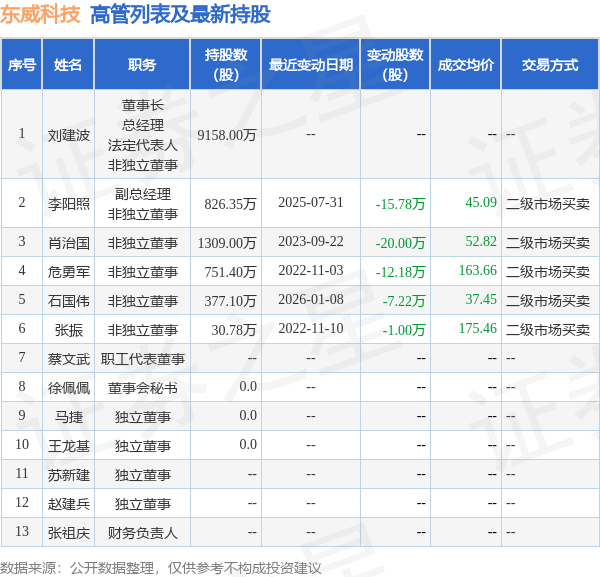
Task: Click the 数据来源 disclaimer footer text
Action: click(161, 569)
